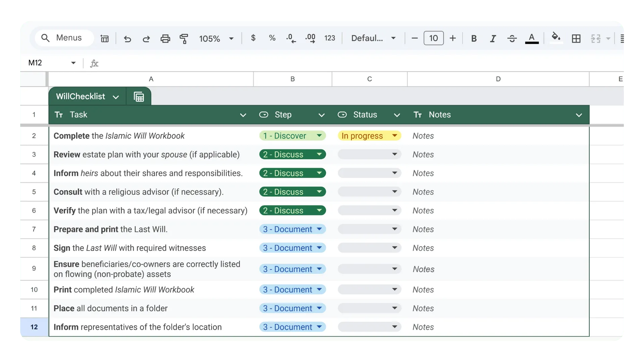
Task: Format as currency with dollar icon
Action: [253, 38]
